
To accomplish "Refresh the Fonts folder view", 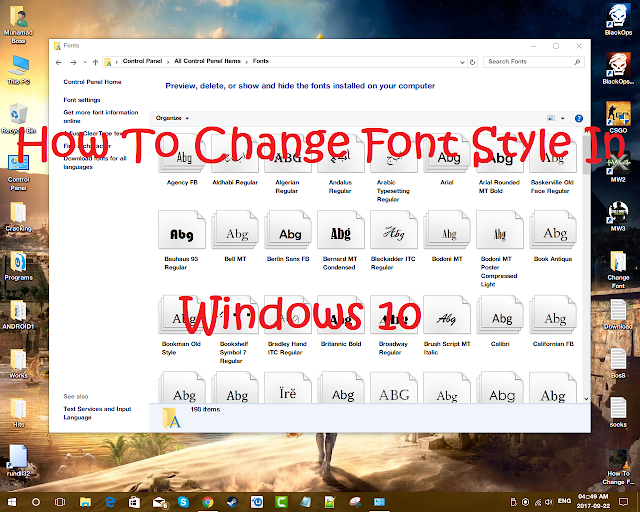I will [473, 62].
